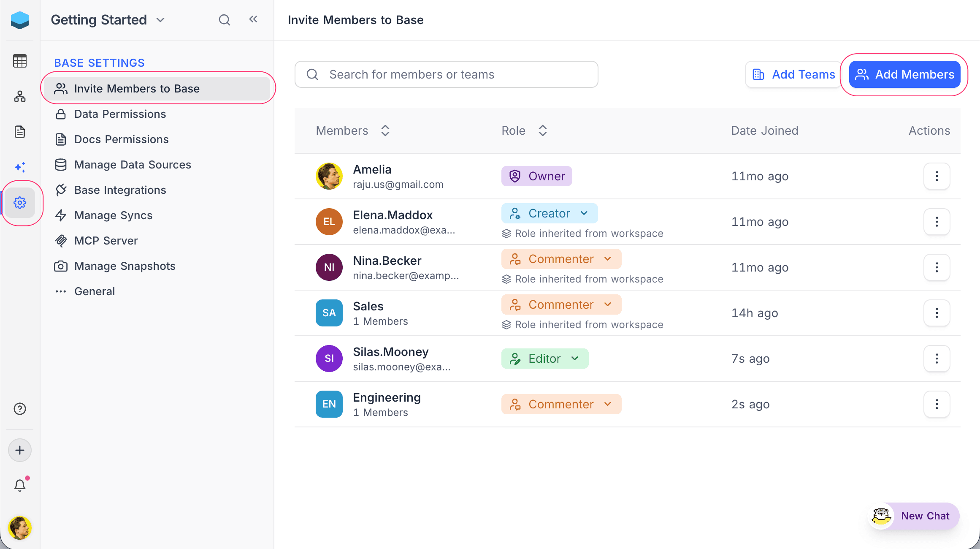Click the docs page sidebar icon
The height and width of the screenshot is (549, 980).
click(x=20, y=132)
